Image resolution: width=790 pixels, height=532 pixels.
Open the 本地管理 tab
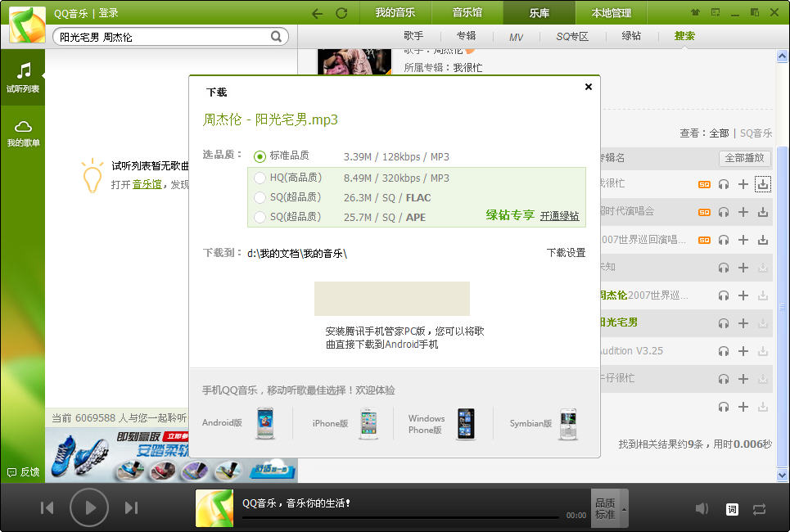[x=612, y=13]
